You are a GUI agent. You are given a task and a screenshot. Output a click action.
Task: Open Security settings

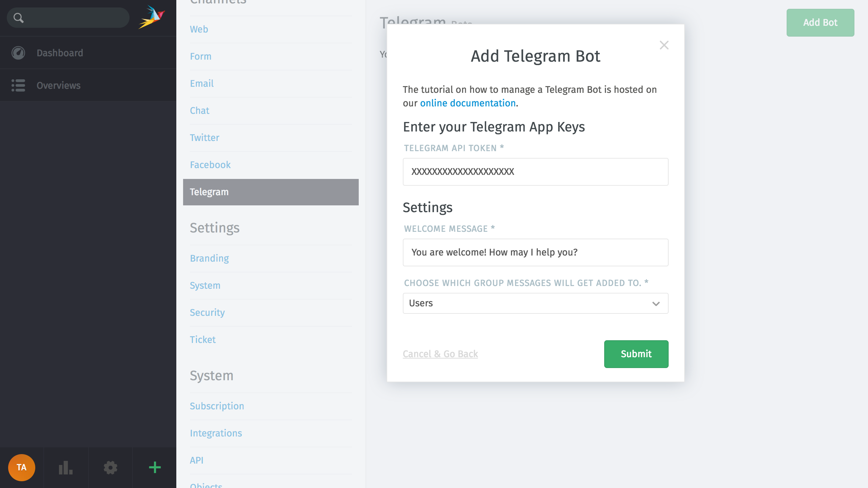pyautogui.click(x=207, y=312)
